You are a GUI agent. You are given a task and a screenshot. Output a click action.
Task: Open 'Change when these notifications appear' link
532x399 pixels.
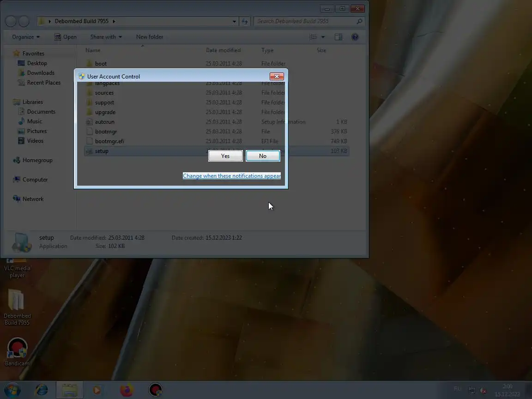point(232,176)
